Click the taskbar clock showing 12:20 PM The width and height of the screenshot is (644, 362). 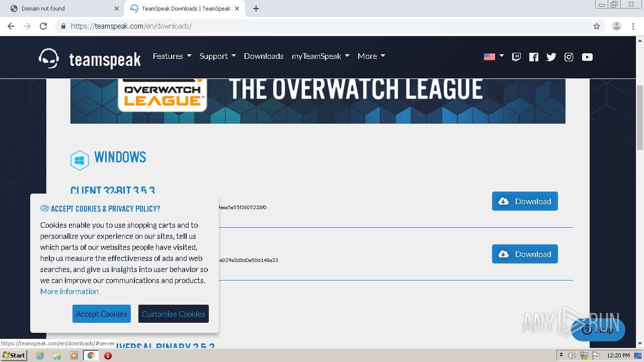tap(618, 355)
